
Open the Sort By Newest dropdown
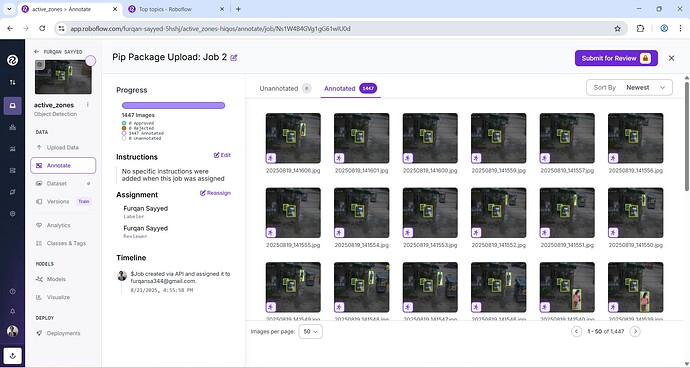click(x=629, y=88)
